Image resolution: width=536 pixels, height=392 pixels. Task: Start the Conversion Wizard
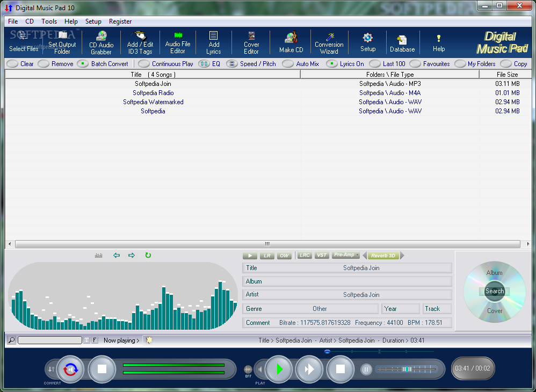[x=329, y=43]
